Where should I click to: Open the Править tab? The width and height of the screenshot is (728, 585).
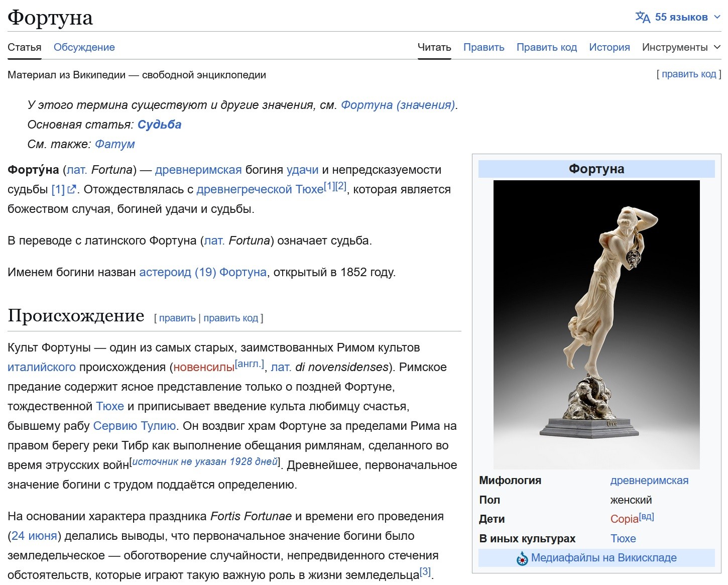point(484,47)
